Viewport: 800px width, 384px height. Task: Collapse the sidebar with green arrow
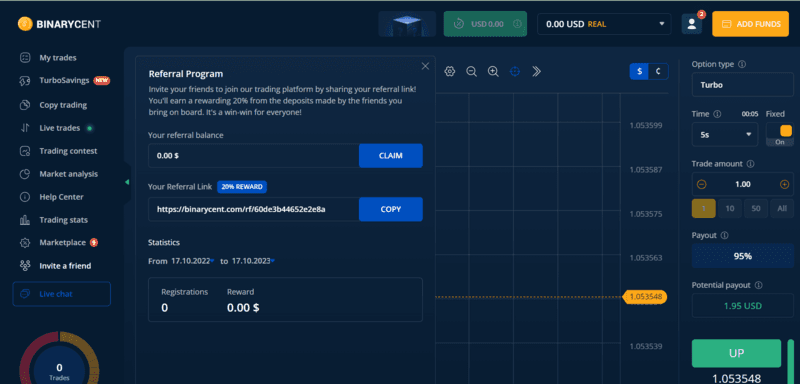tap(127, 182)
